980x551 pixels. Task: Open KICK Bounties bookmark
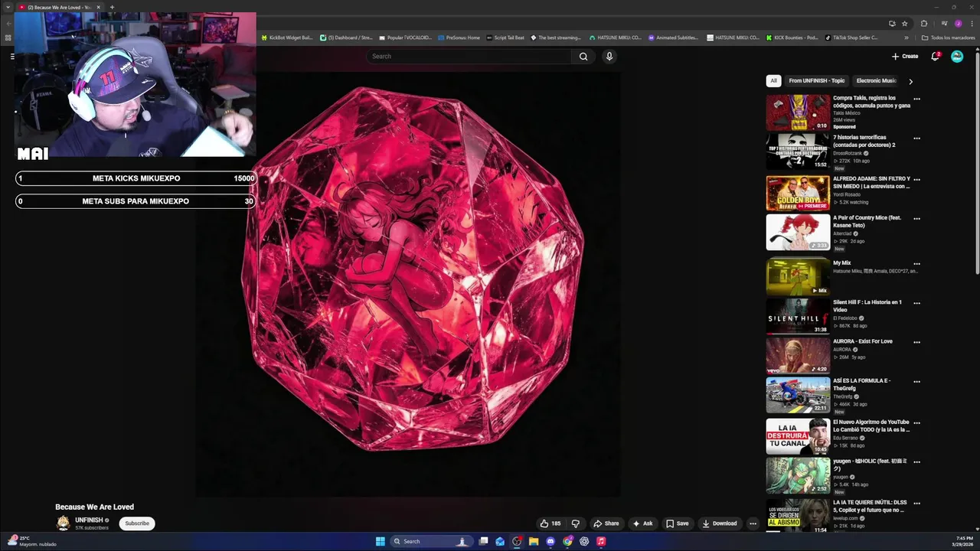(792, 37)
